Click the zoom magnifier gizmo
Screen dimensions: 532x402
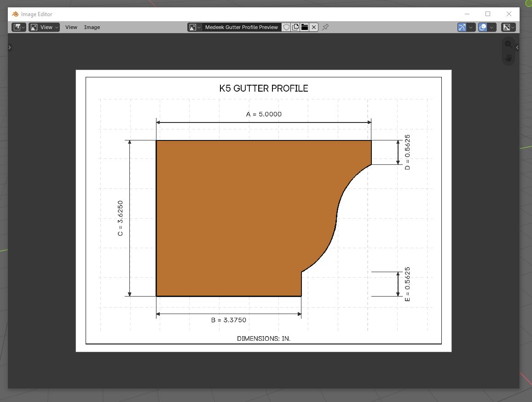(508, 44)
